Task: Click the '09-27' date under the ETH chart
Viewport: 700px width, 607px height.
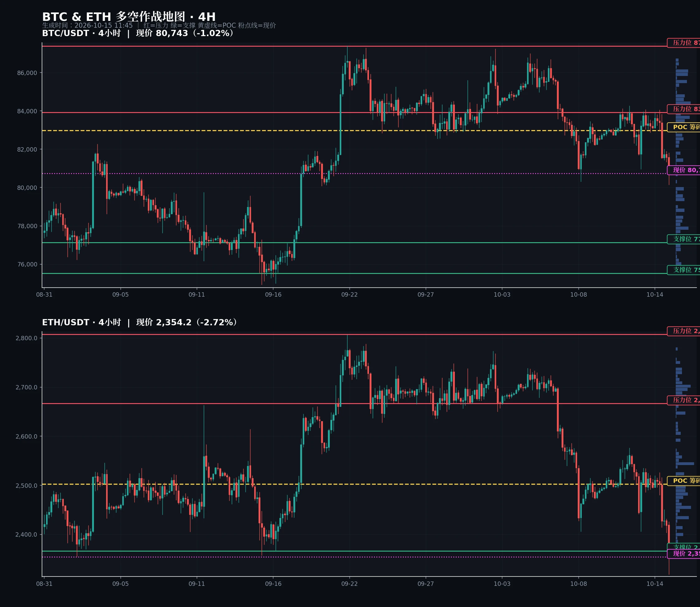Action: click(426, 584)
